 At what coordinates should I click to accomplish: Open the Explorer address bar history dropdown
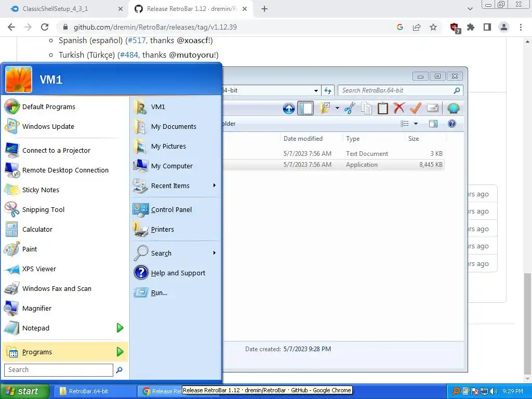(316, 90)
